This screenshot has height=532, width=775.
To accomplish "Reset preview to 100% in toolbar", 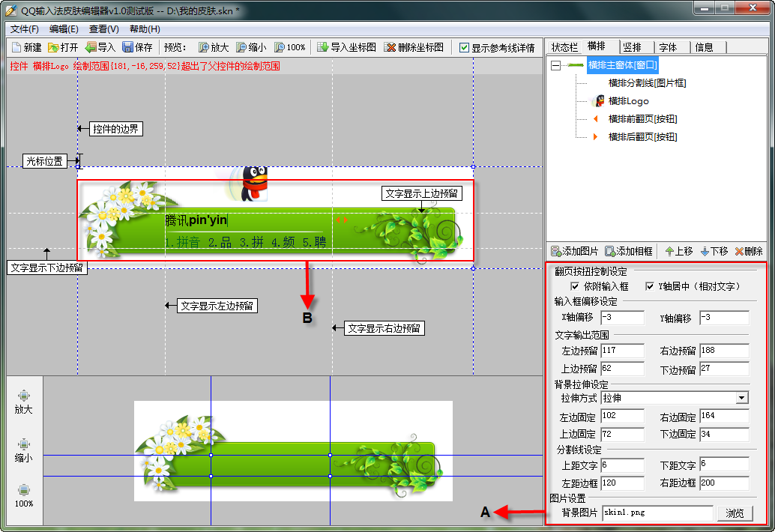I will pos(289,47).
